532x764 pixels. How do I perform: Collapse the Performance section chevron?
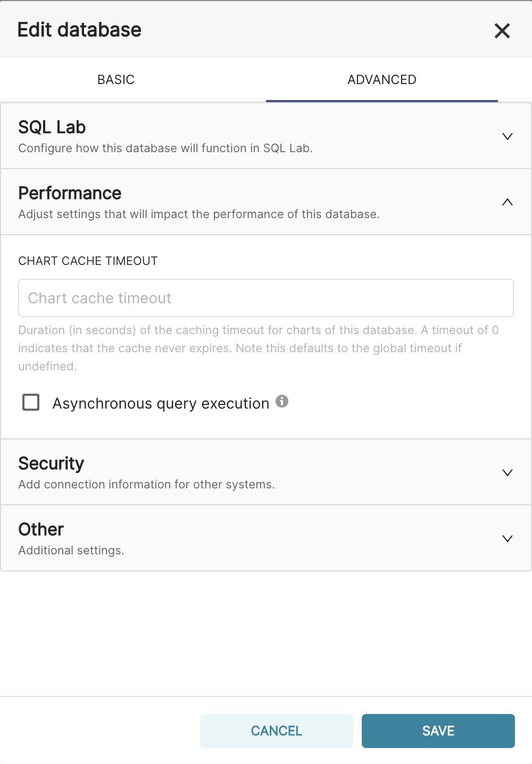coord(507,202)
